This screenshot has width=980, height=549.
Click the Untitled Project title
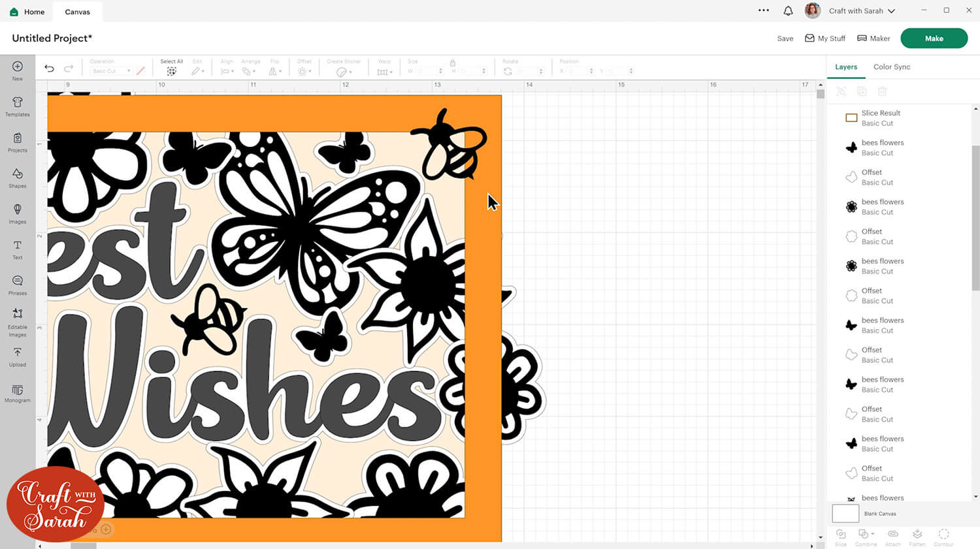click(52, 38)
